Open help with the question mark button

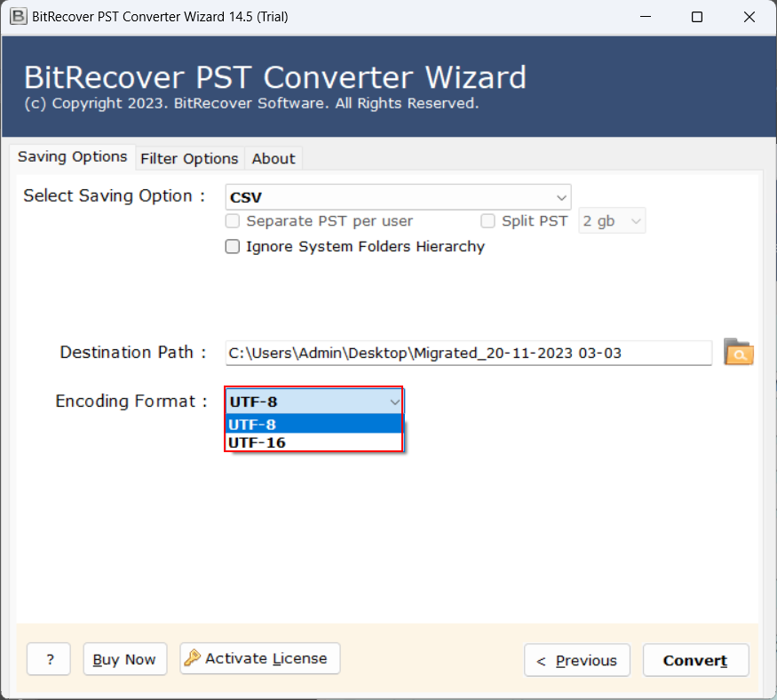[x=49, y=659]
